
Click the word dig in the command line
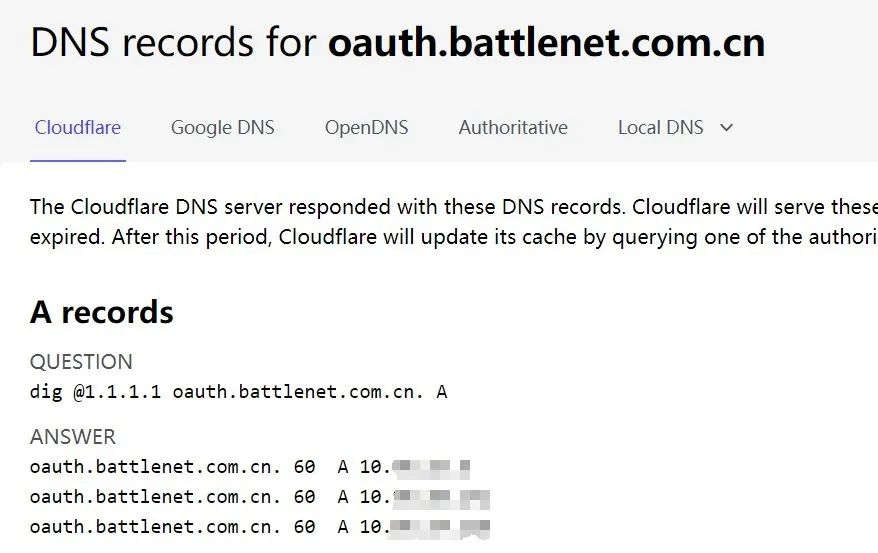[x=46, y=392]
